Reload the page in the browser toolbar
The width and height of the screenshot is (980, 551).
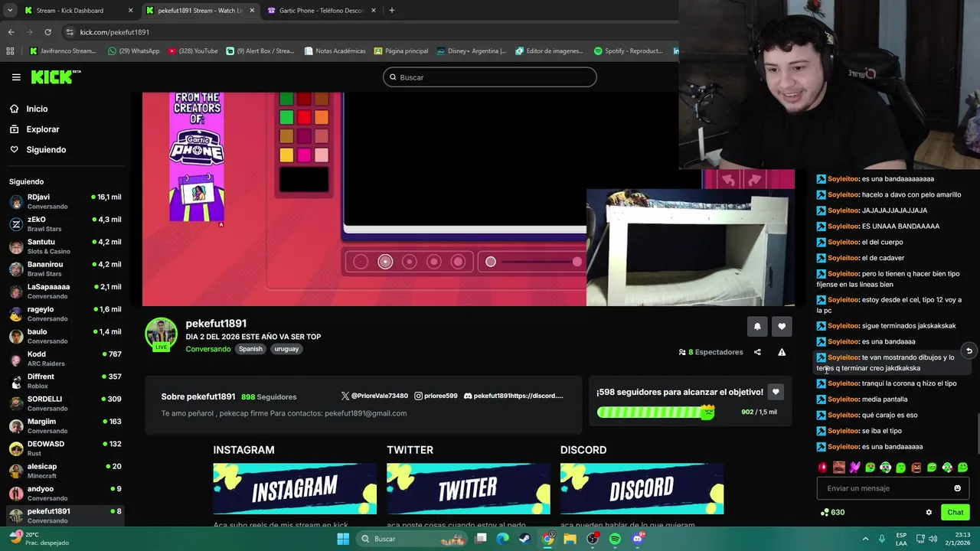coord(47,32)
